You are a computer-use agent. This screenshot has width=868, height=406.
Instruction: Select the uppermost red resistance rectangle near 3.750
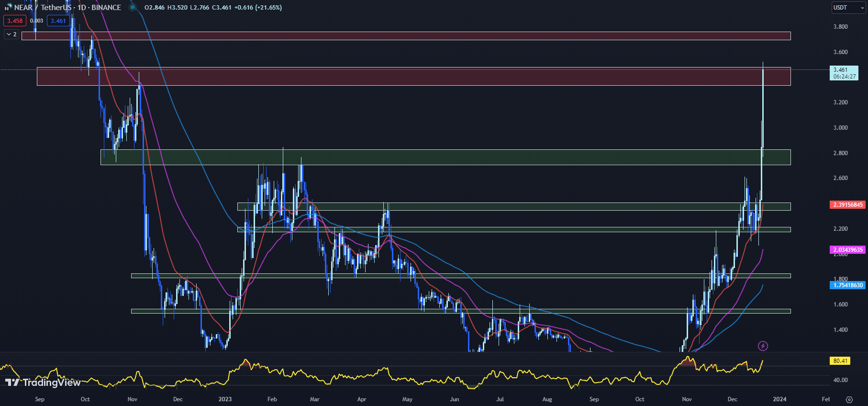tap(406, 36)
